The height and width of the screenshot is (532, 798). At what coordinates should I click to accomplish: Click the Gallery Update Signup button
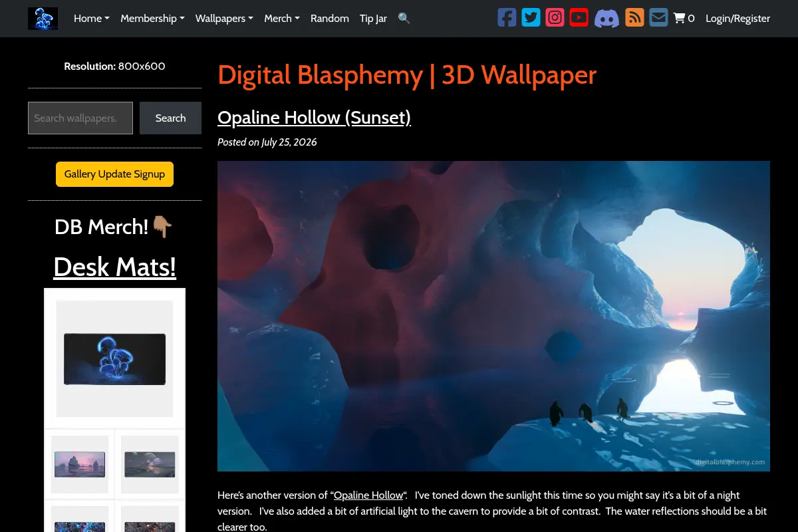(x=114, y=174)
